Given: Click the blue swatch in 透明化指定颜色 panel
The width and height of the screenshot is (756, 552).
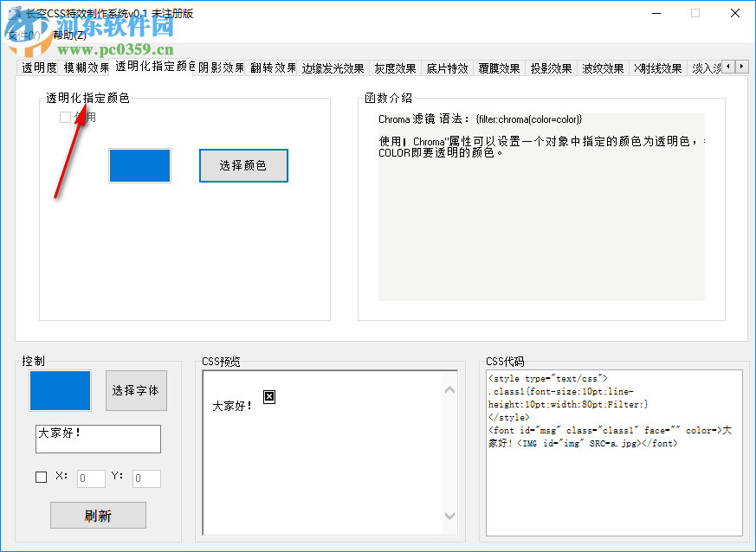Looking at the screenshot, I should coord(139,165).
